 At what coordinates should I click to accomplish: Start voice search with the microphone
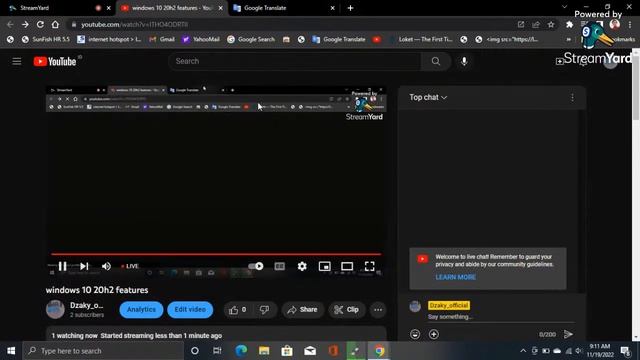pos(464,61)
